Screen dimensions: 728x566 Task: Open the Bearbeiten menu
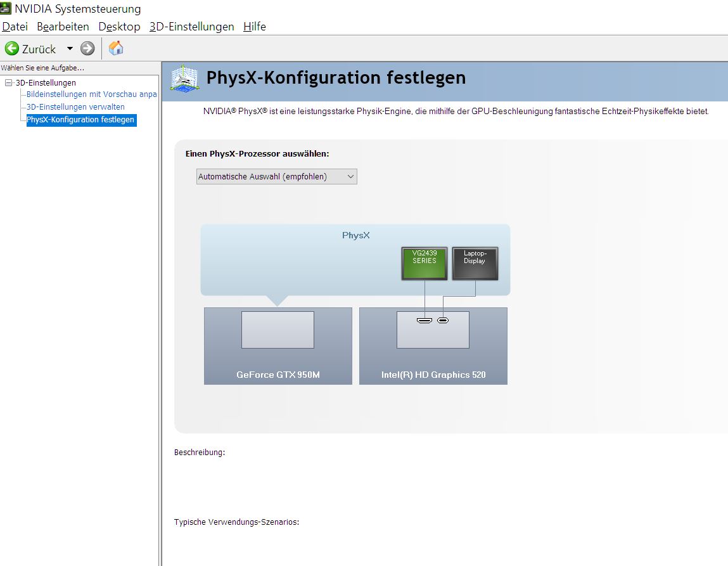pos(63,27)
